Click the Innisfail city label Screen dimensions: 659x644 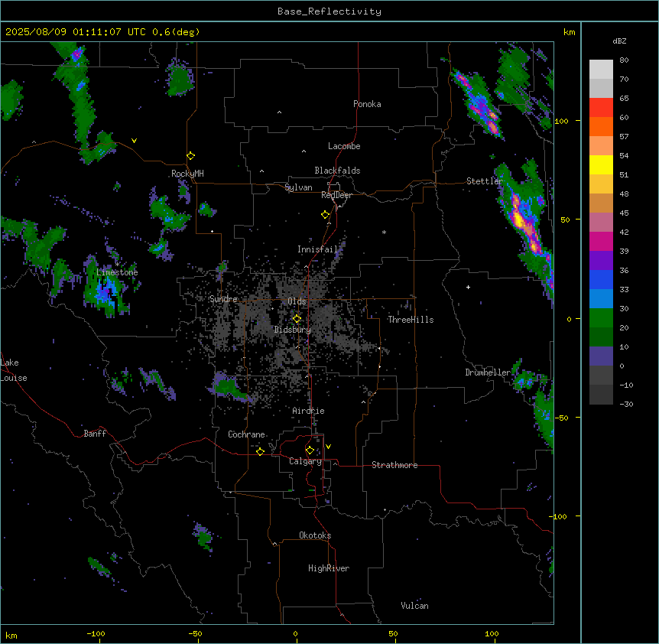coord(317,249)
